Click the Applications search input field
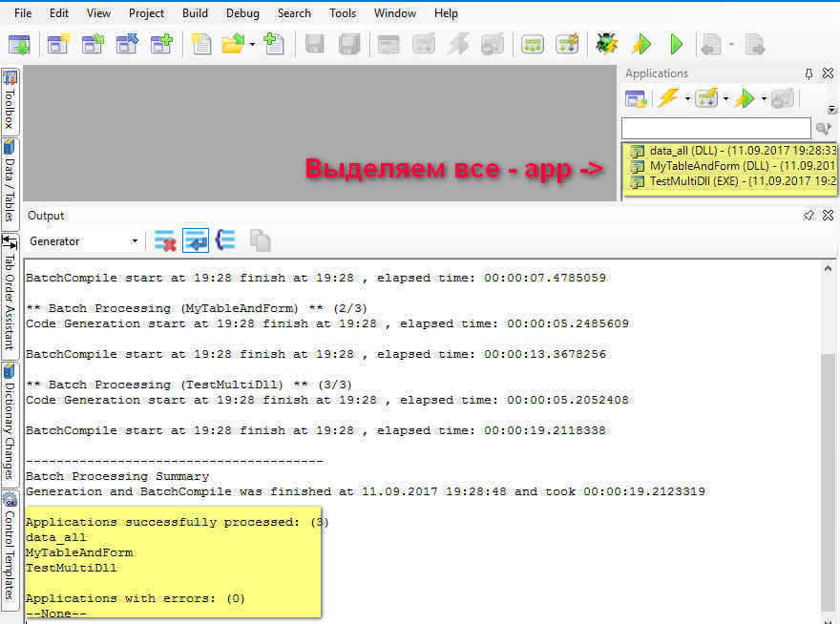The image size is (840, 624). [x=715, y=128]
